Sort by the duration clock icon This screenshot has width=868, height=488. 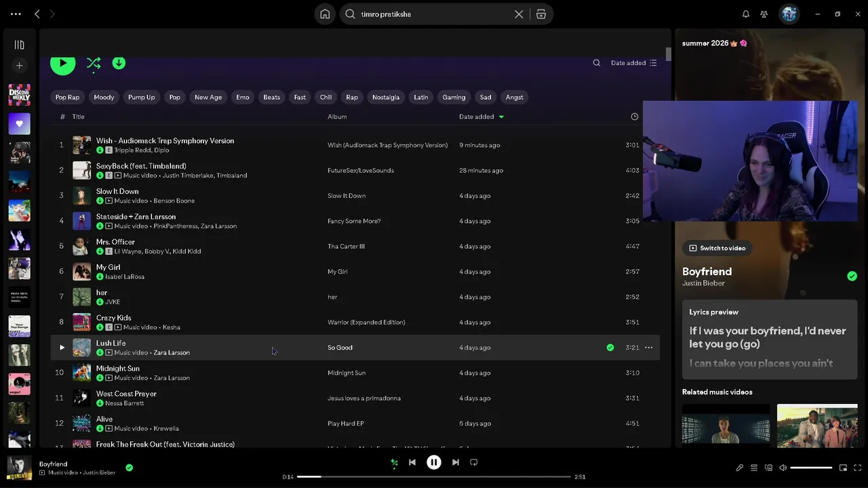(x=635, y=117)
